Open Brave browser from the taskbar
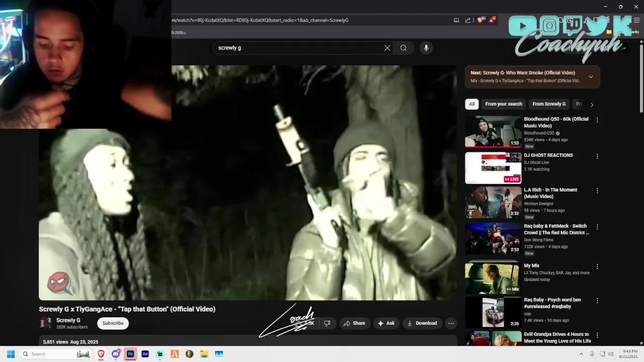 pos(101,354)
